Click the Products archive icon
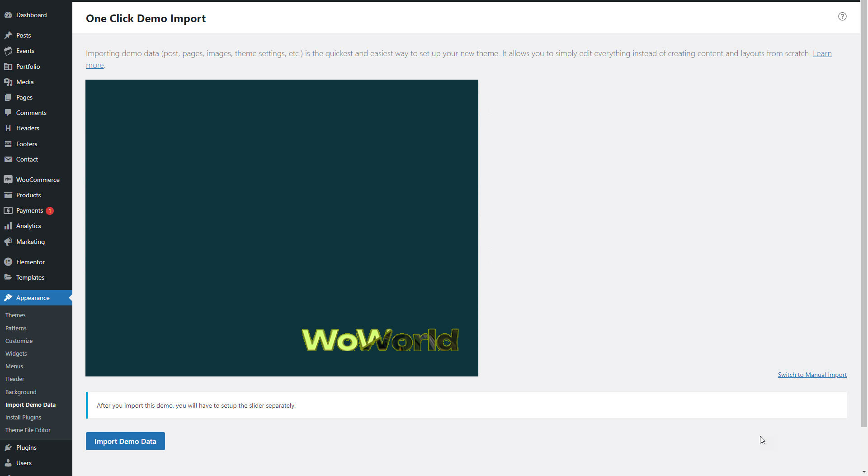The height and width of the screenshot is (476, 868). [8, 195]
